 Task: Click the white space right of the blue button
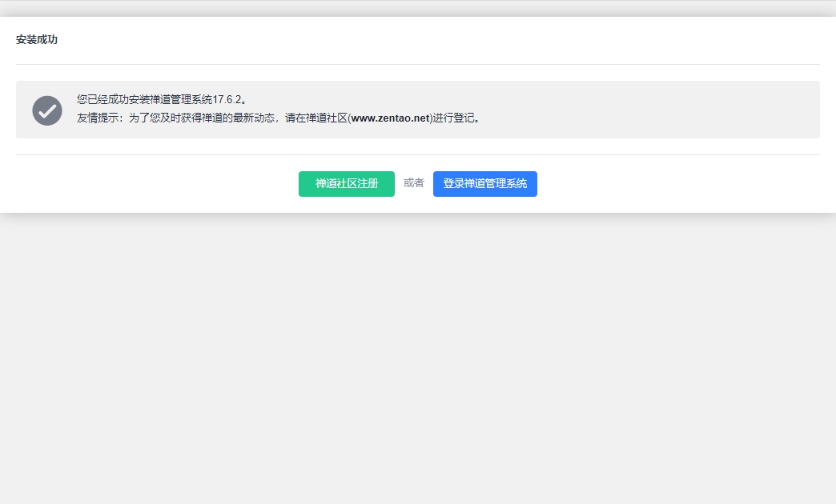[681, 184]
